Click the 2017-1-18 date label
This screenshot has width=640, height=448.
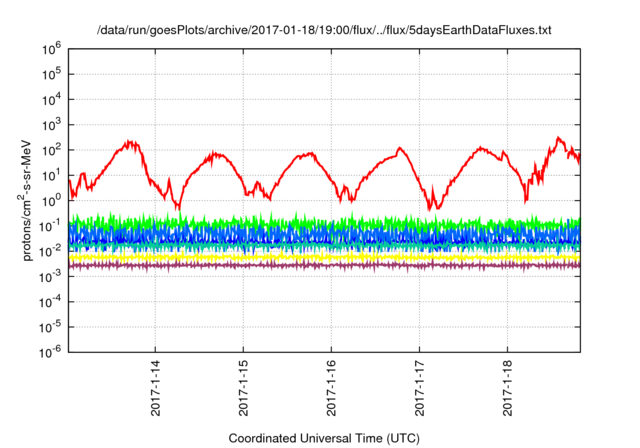tap(507, 388)
